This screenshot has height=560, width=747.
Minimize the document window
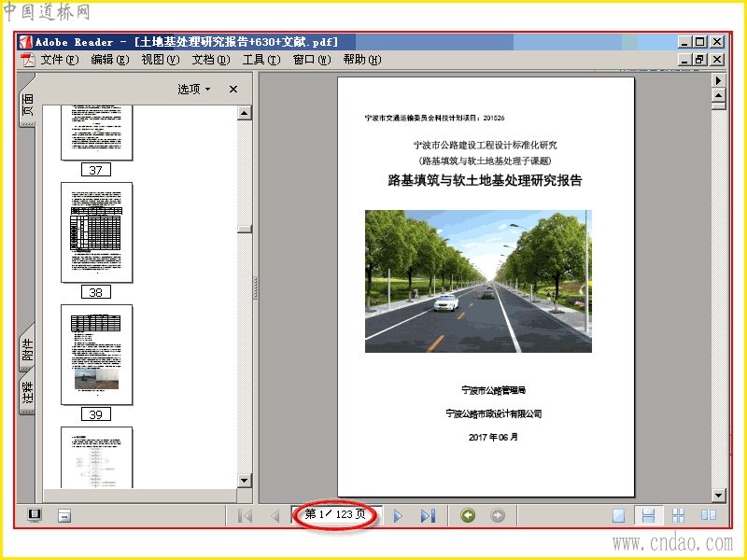684,60
